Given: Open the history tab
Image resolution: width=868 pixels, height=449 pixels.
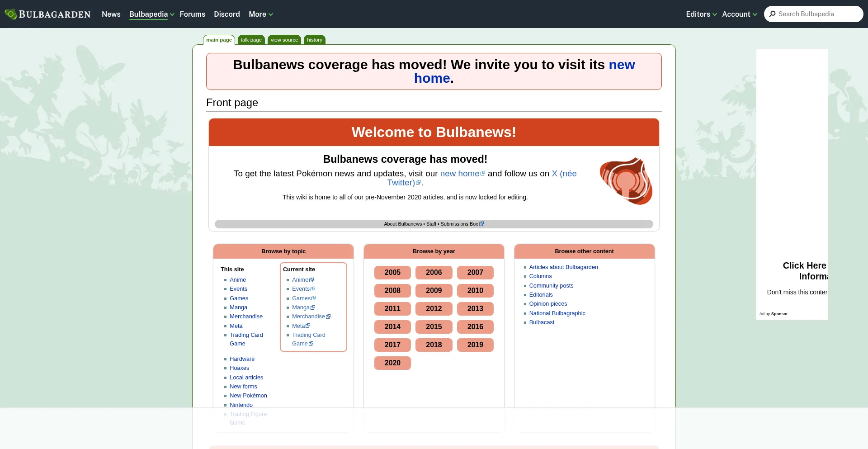Looking at the screenshot, I should pos(315,40).
